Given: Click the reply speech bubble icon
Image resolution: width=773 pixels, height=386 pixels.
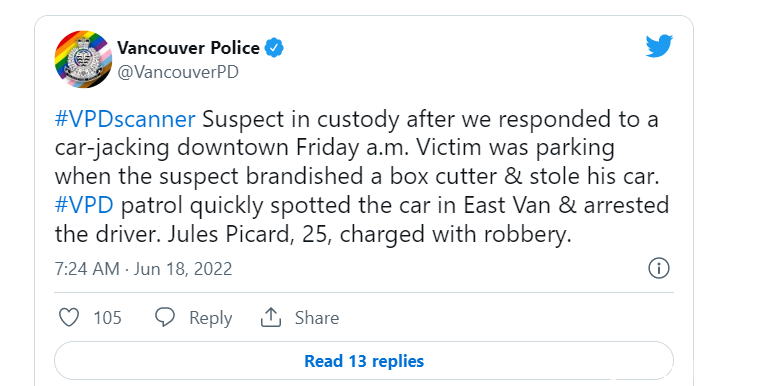Looking at the screenshot, I should [x=165, y=317].
